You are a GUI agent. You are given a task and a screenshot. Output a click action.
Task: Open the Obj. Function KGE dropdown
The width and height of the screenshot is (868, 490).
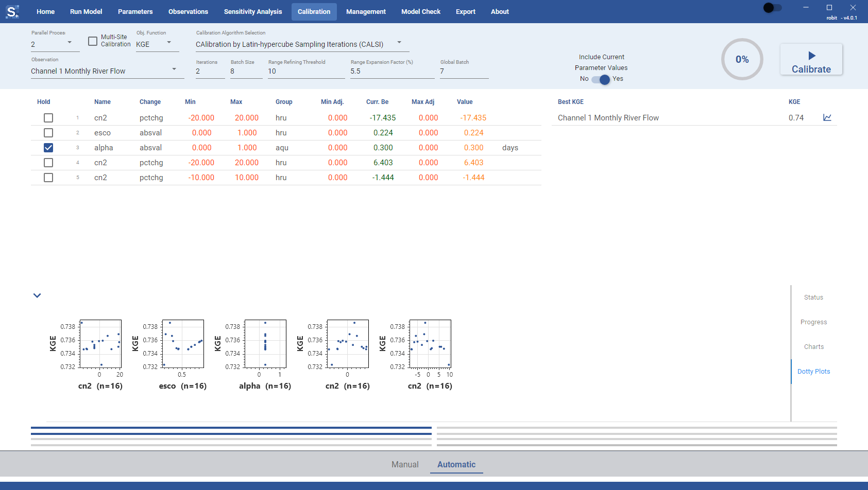(157, 44)
